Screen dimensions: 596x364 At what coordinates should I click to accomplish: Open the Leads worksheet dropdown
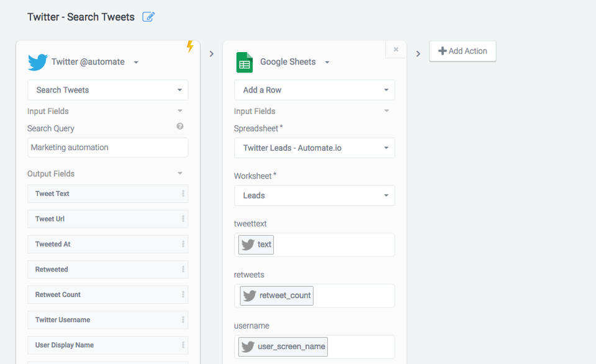click(x=314, y=195)
